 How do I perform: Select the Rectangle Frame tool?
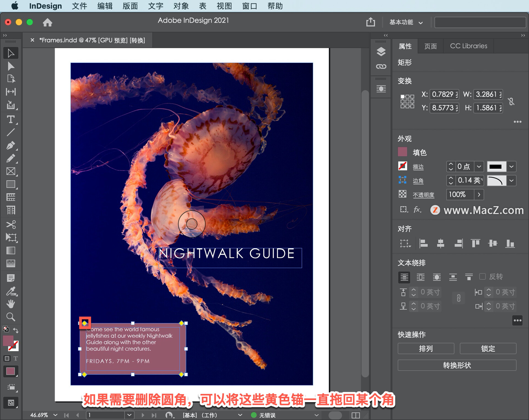(11, 171)
